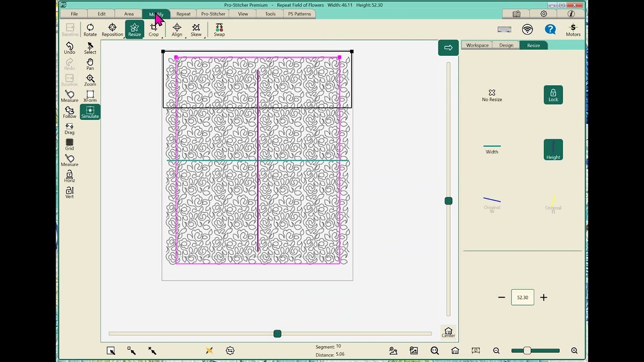Toggle the Follow mode
The image size is (644, 362).
tap(69, 113)
